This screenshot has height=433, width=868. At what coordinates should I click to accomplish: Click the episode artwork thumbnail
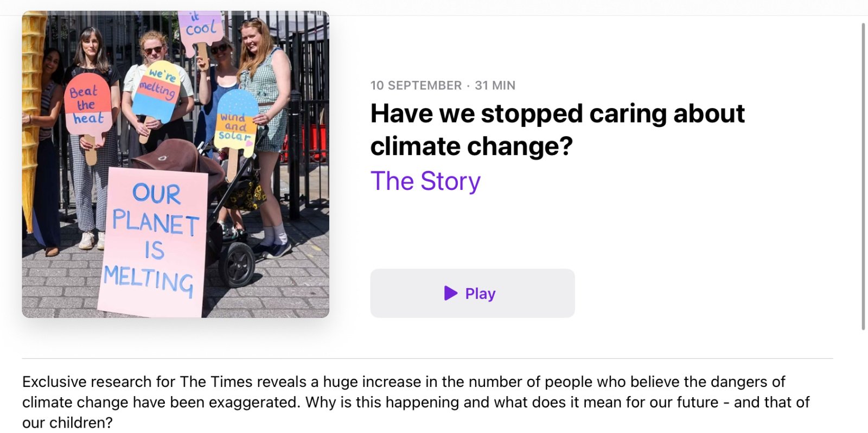pyautogui.click(x=175, y=164)
